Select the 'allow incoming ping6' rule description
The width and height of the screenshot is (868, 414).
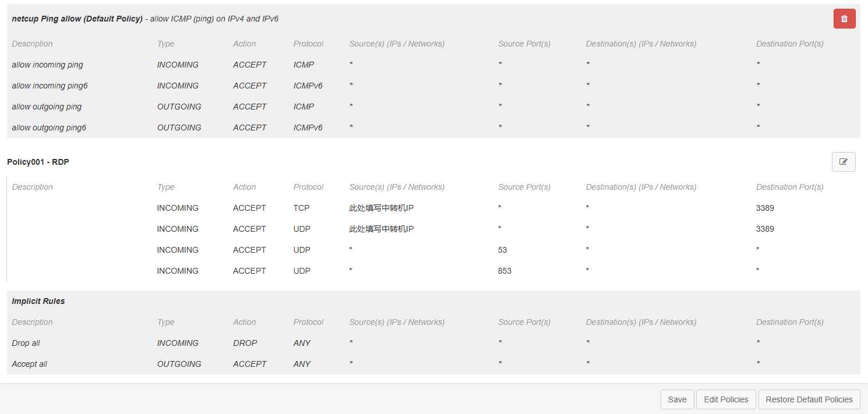tap(50, 86)
